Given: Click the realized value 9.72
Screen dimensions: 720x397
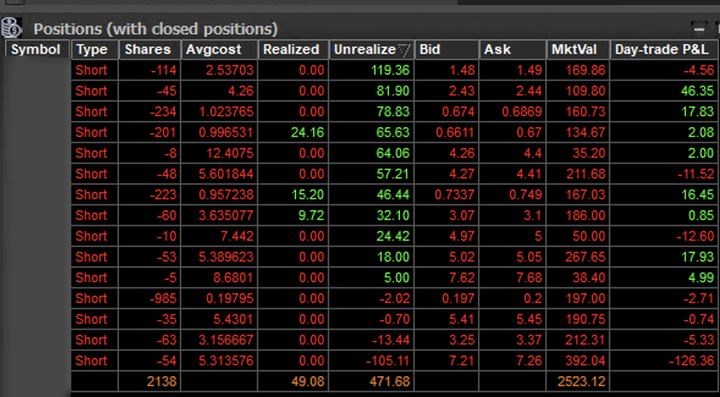Looking at the screenshot, I should coord(293,215).
